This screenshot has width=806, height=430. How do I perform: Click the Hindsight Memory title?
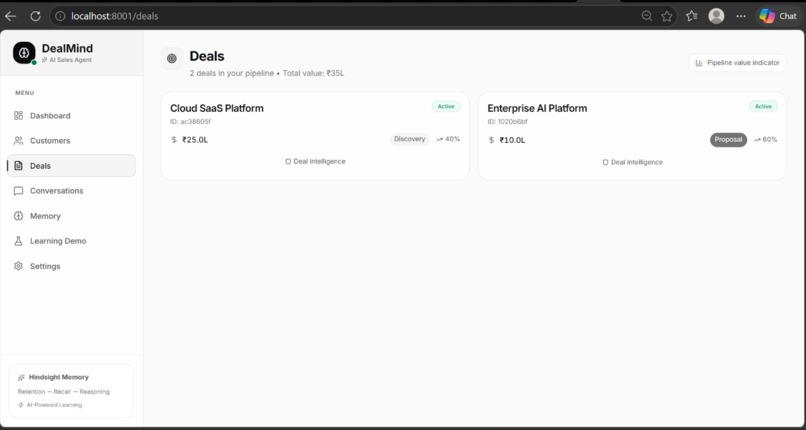pos(59,377)
